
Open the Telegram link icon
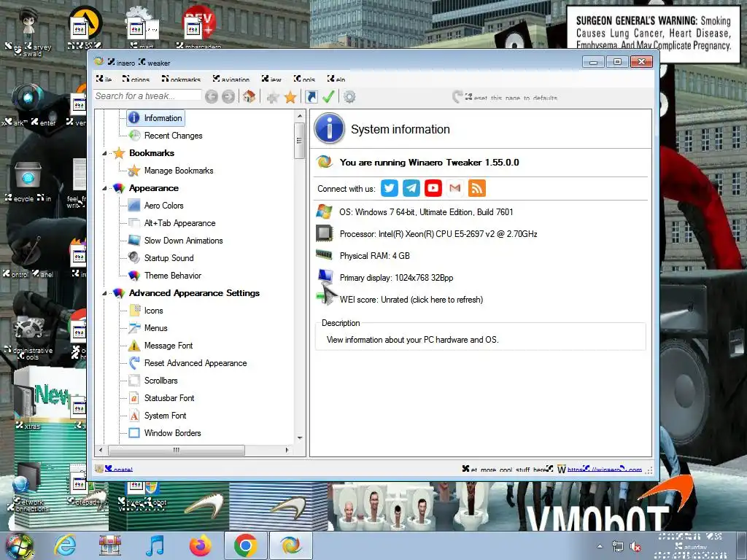(411, 188)
